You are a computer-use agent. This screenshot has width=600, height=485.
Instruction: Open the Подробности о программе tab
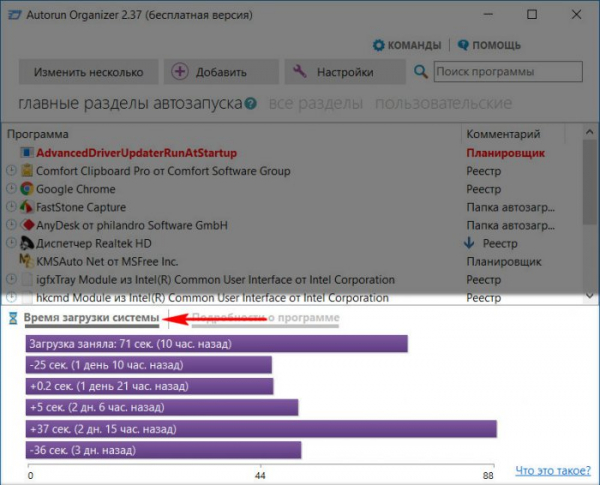(x=265, y=318)
